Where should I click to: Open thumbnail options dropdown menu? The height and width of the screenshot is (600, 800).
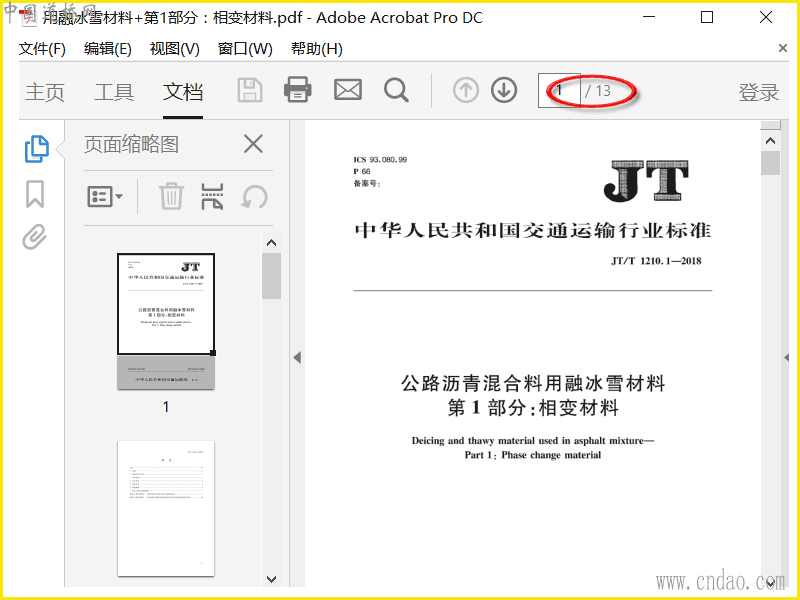[x=105, y=196]
